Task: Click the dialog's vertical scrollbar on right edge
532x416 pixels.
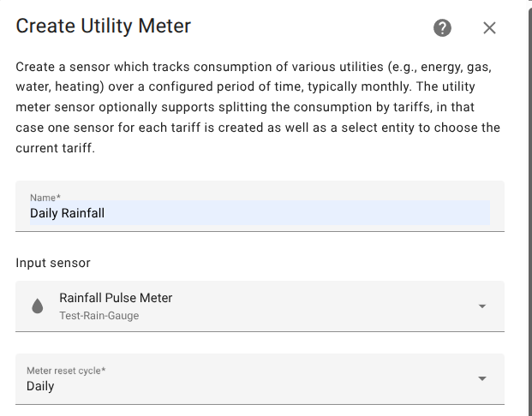Action: pos(529,211)
